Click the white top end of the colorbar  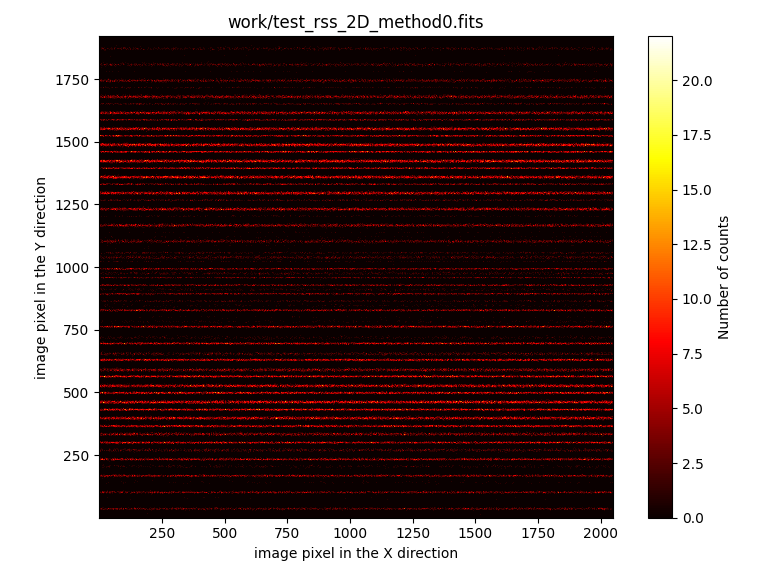click(x=660, y=42)
